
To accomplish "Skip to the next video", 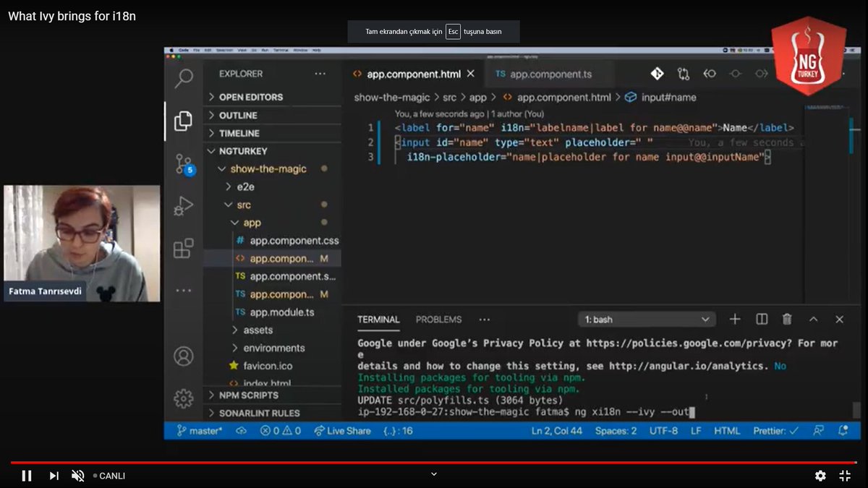I will pyautogui.click(x=54, y=476).
